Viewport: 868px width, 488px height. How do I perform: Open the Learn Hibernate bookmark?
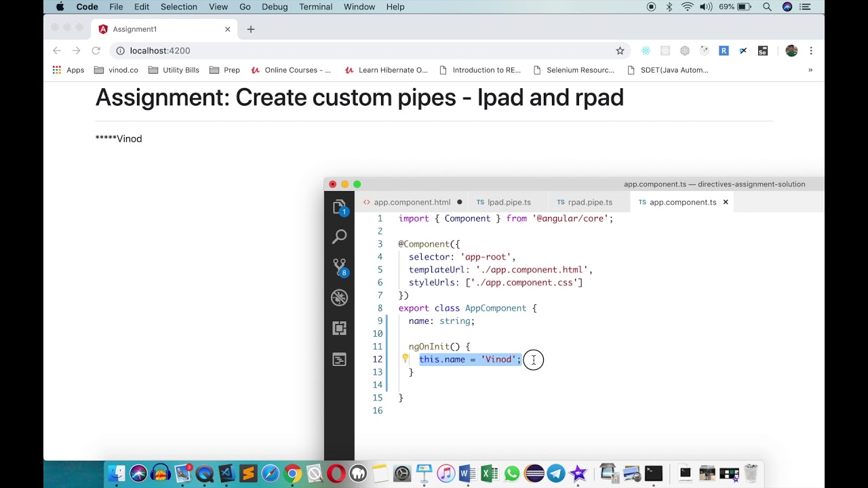(386, 70)
